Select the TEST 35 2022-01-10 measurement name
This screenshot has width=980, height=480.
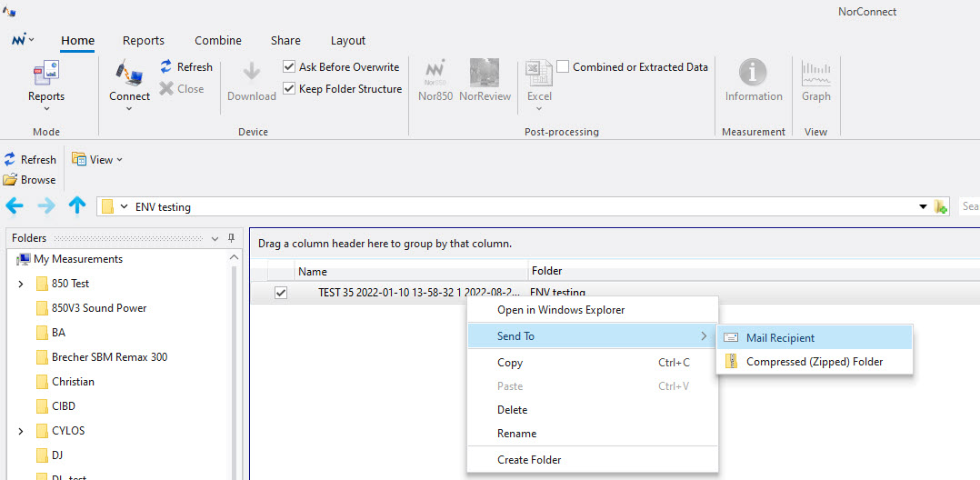(x=418, y=293)
